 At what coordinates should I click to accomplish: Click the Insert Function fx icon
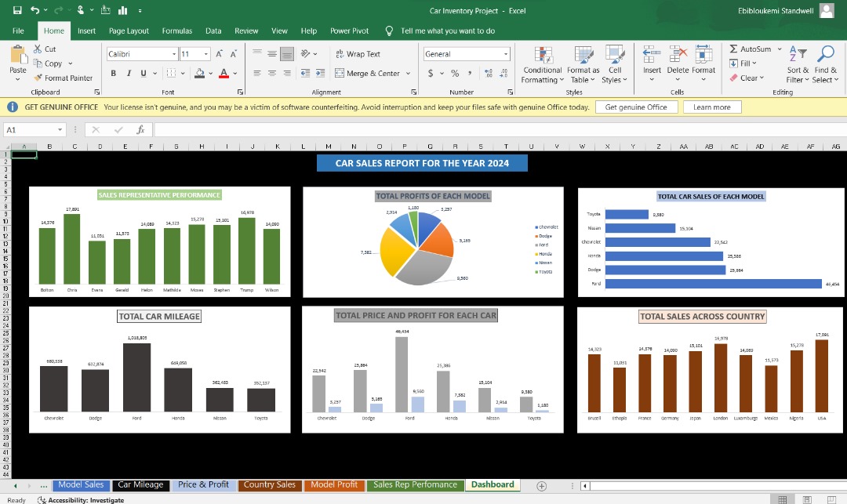pyautogui.click(x=140, y=130)
